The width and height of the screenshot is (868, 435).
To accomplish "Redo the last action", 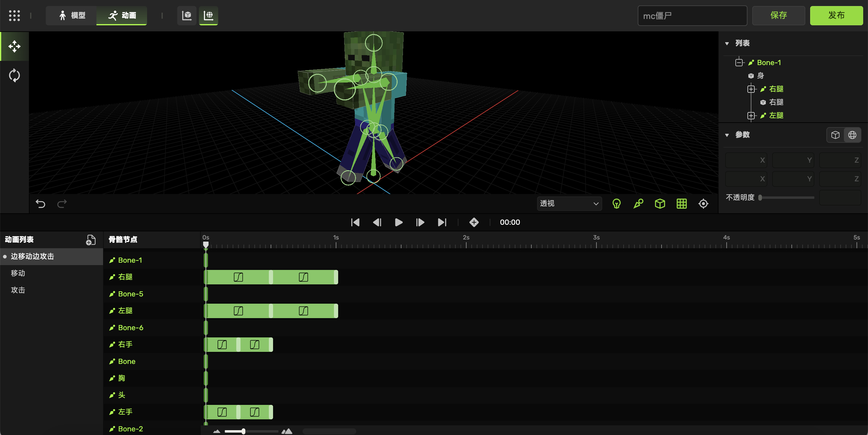I will [x=62, y=204].
